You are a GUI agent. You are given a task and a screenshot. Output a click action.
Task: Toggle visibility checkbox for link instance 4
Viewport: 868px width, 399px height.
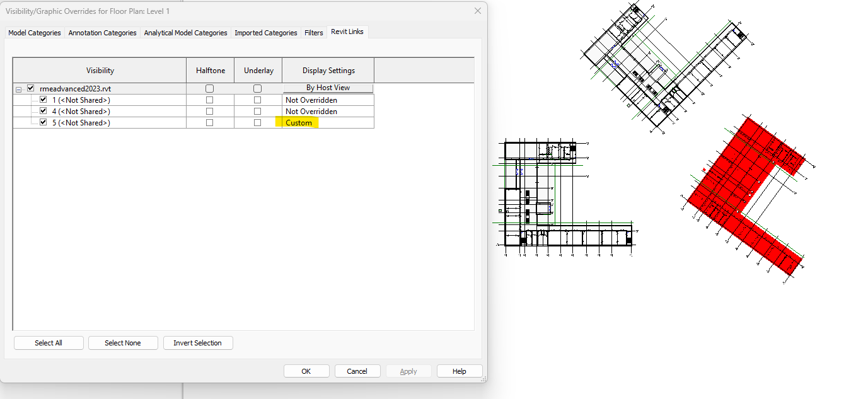(43, 111)
